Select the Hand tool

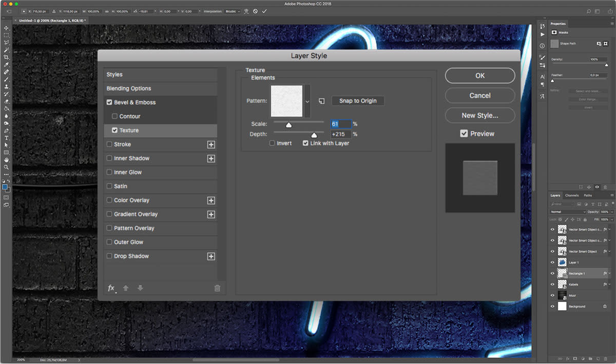7,160
